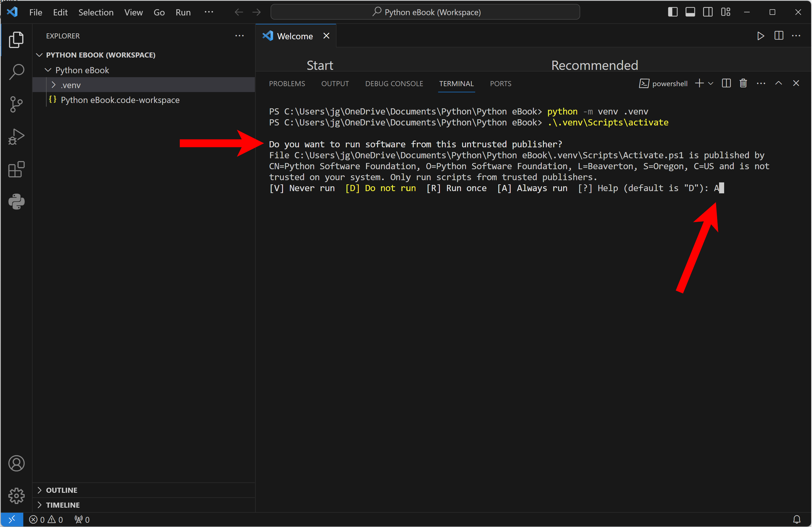This screenshot has height=527, width=812.
Task: Collapse the PYTHON EBOOK (WORKSPACE) section
Action: tap(144, 55)
